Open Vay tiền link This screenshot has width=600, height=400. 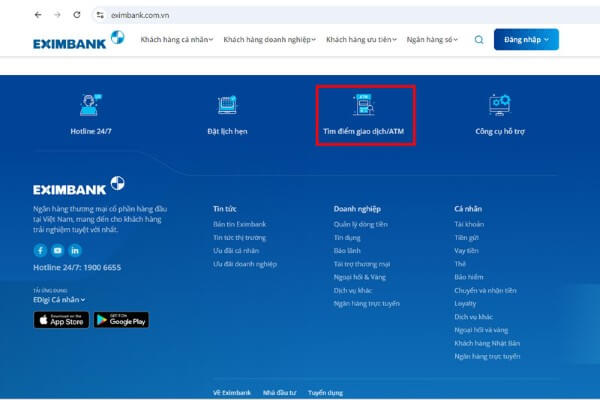(x=466, y=251)
